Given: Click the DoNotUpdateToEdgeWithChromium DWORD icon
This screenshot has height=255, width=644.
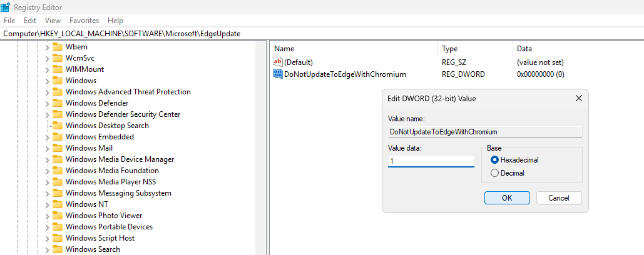Looking at the screenshot, I should coord(278,74).
